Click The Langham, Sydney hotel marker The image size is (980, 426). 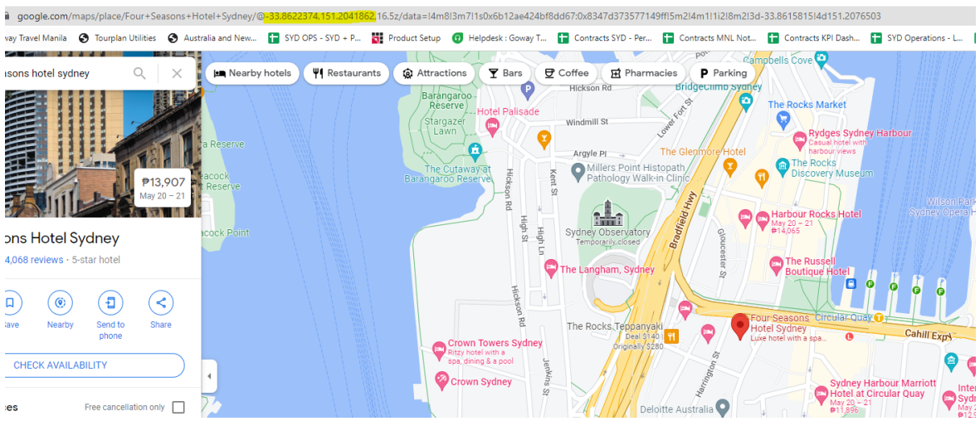[x=551, y=267]
